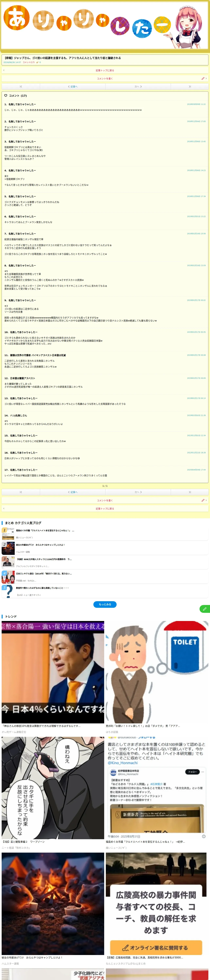This screenshot has height=980, width=210.
Task: Click last-page icon above the comments
Action: pos(189,87)
